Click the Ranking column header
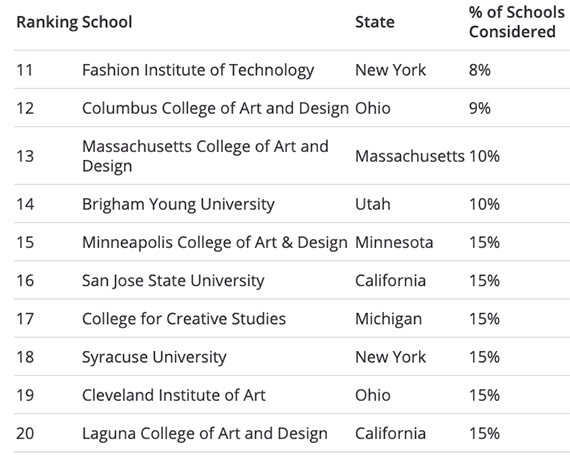570x455 pixels. click(47, 22)
